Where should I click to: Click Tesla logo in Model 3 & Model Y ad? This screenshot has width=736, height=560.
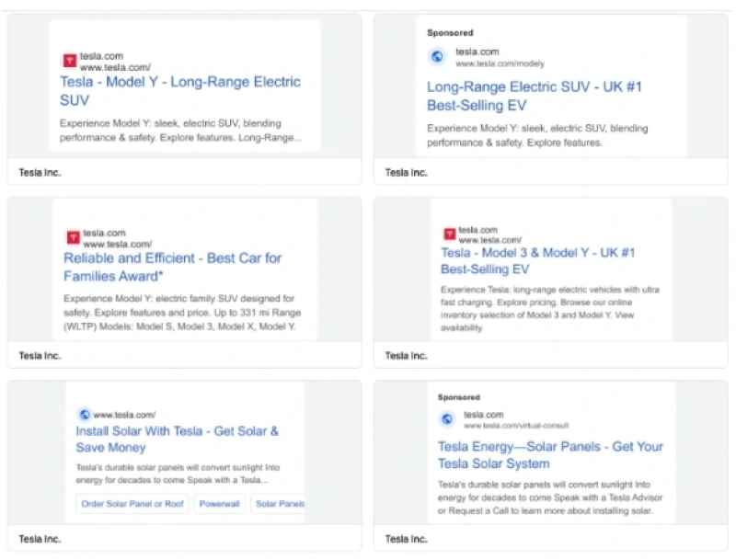pyautogui.click(x=450, y=234)
